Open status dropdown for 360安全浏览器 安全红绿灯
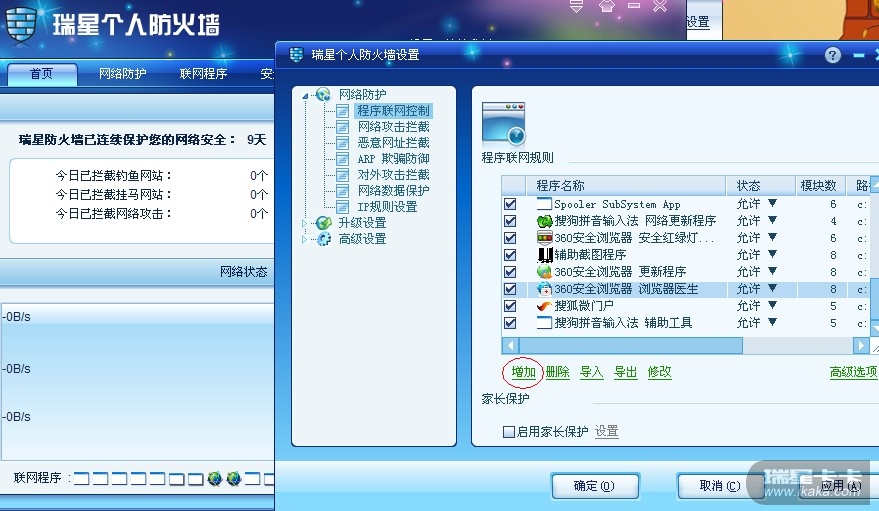879x511 pixels. [x=772, y=237]
